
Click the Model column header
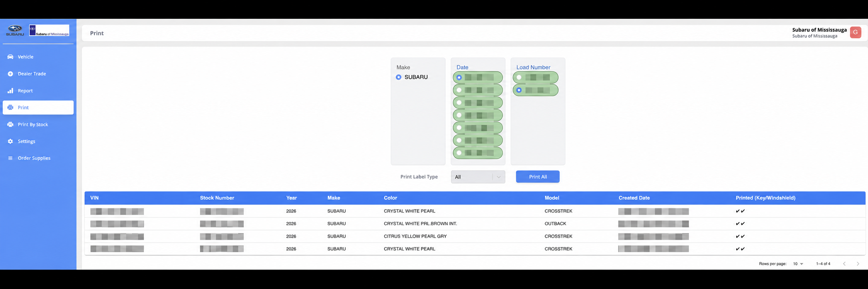(552, 198)
